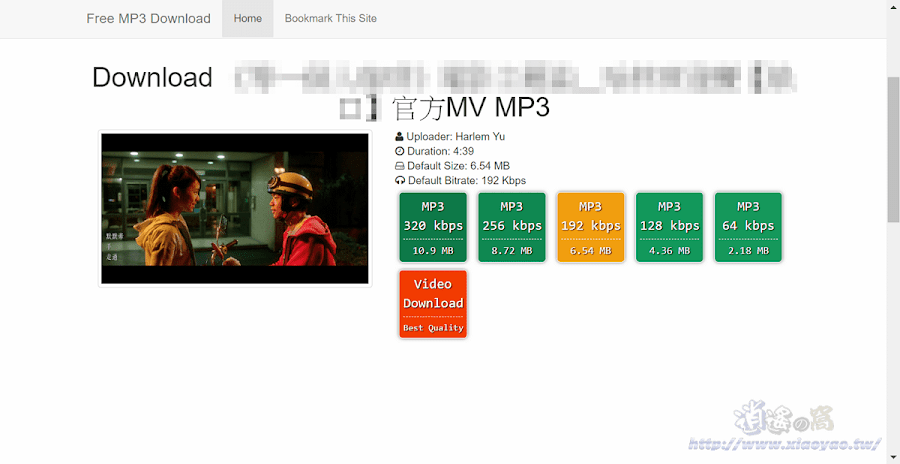Select the Default Size: 6.54 MB text
Image resolution: width=900 pixels, height=464 pixels.
click(x=458, y=167)
